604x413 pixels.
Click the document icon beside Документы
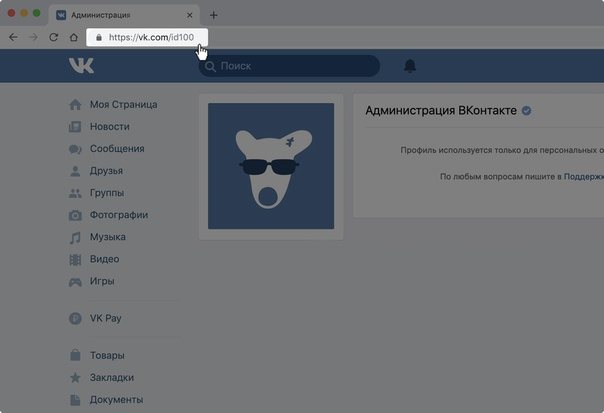click(x=75, y=400)
